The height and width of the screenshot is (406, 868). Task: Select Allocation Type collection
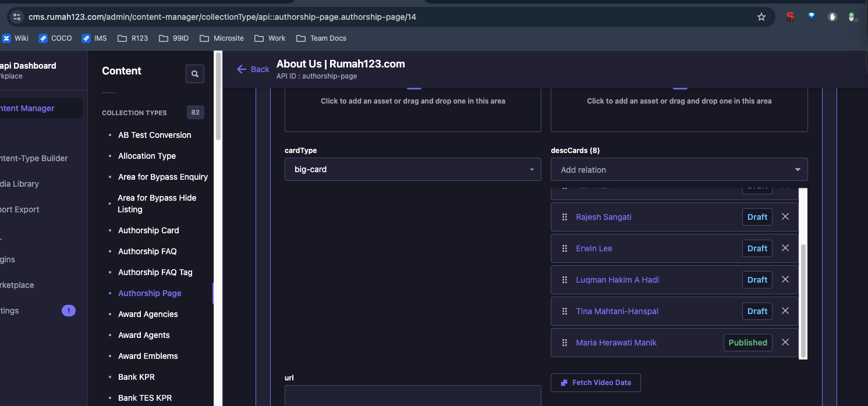(x=147, y=156)
